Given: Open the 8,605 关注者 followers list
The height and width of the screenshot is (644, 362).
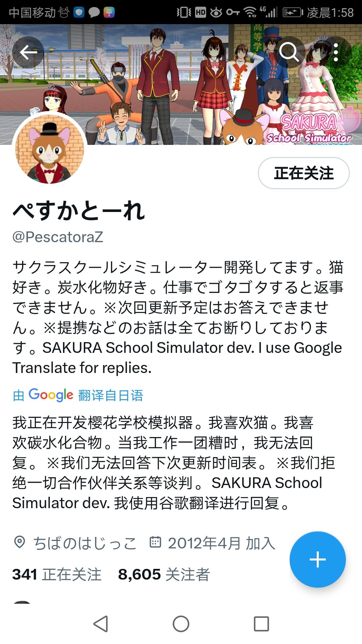Looking at the screenshot, I should tap(164, 574).
